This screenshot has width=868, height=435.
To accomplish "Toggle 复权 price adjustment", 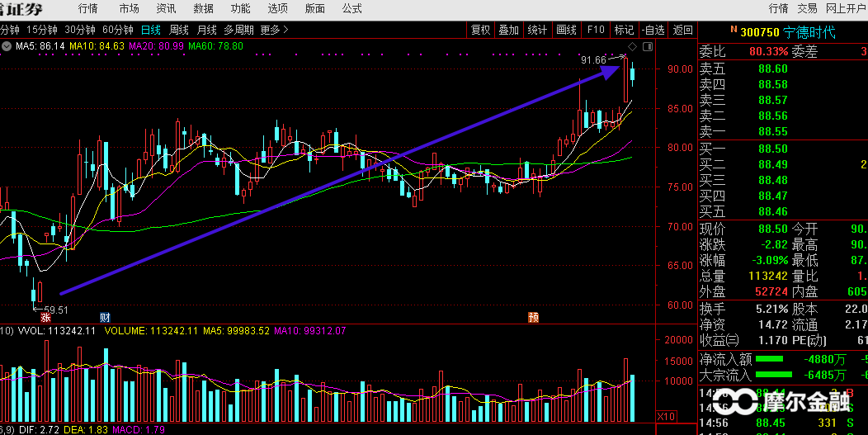I will 480,30.
